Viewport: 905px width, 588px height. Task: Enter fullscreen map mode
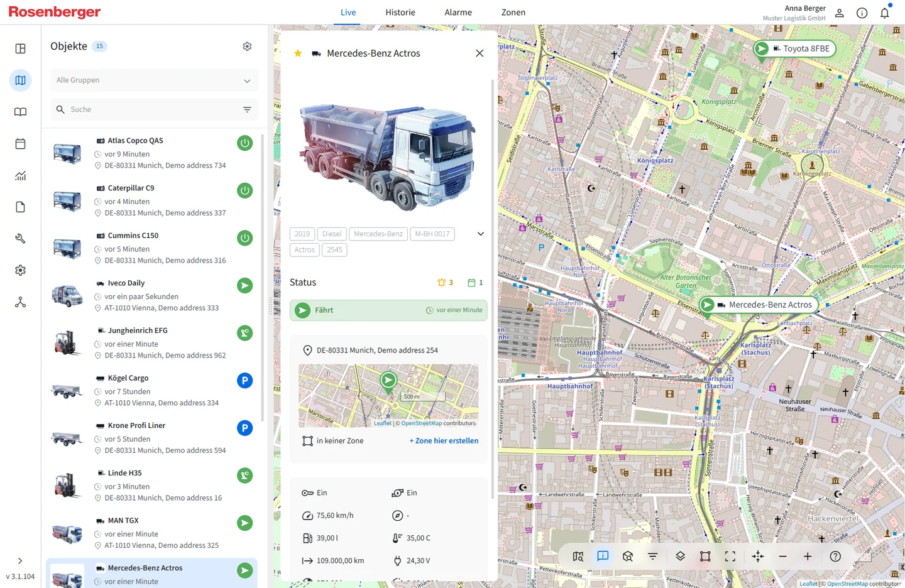(x=730, y=557)
